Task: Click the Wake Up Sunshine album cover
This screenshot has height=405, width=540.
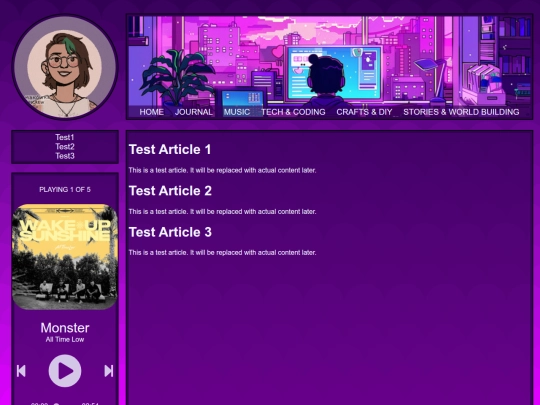Action: click(65, 257)
